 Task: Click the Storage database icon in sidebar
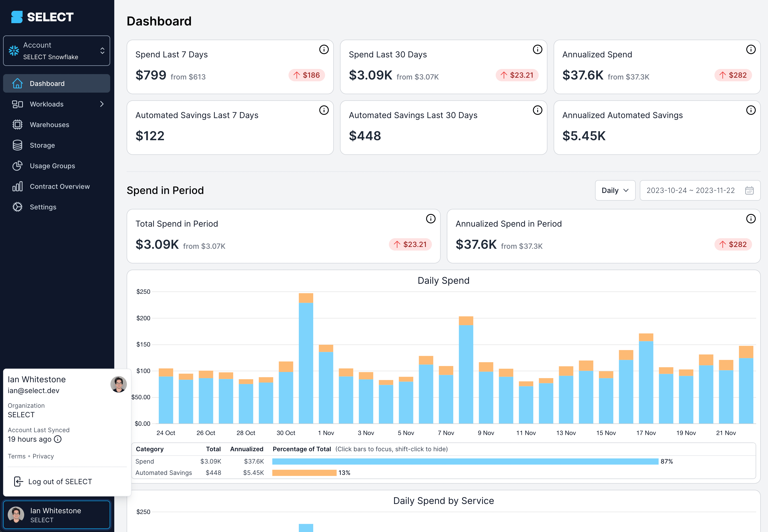pyautogui.click(x=17, y=145)
